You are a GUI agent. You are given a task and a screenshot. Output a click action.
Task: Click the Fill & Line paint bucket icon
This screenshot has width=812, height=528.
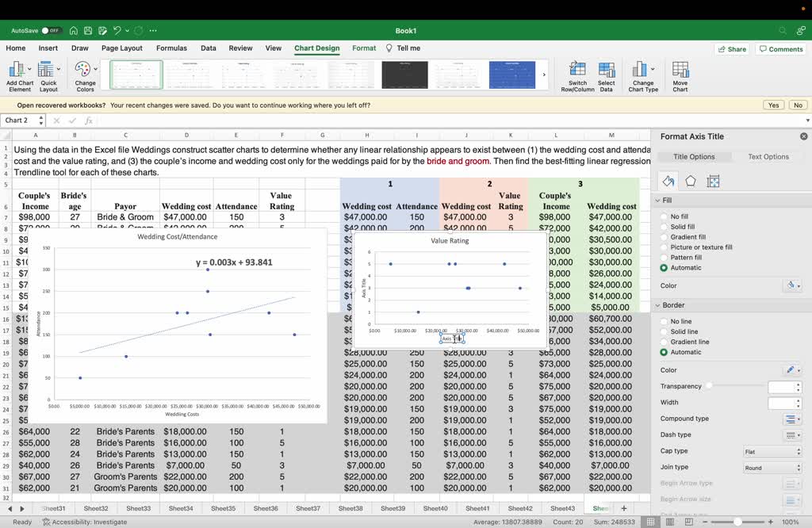[x=667, y=182]
